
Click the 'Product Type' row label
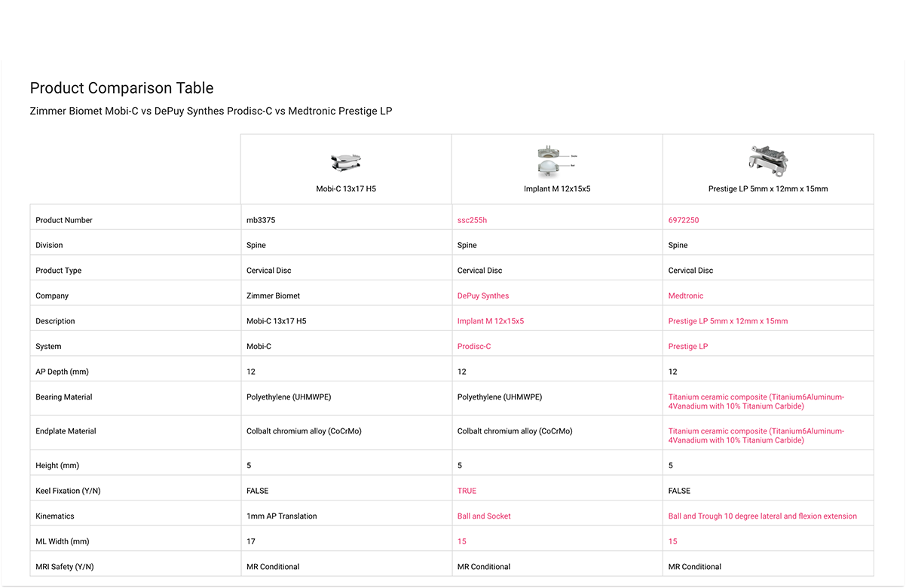click(58, 271)
